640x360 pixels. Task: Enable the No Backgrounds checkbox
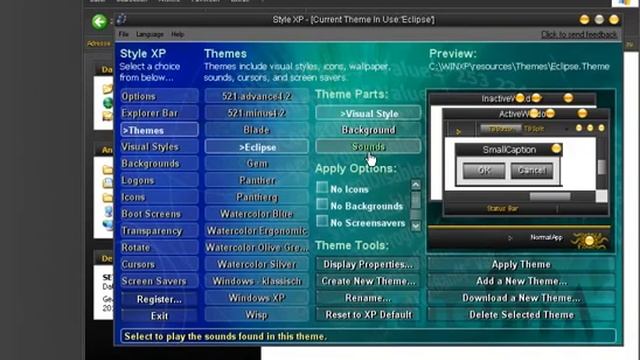tap(322, 204)
